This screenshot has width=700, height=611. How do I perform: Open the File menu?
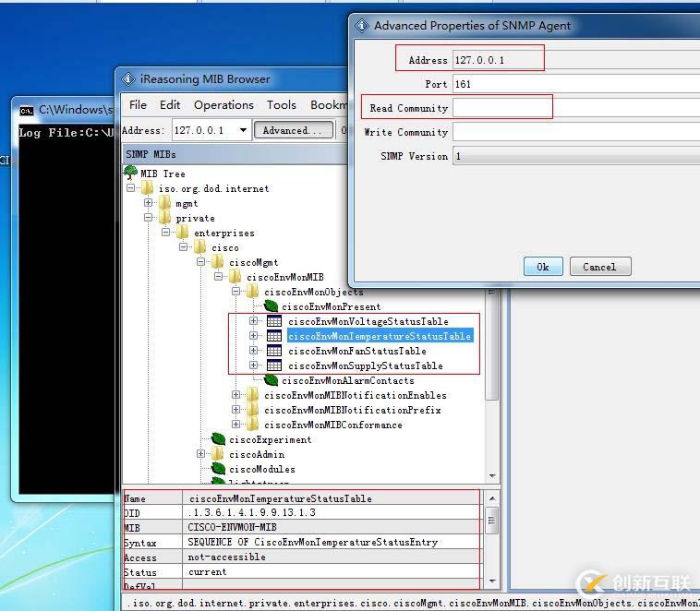tap(138, 105)
